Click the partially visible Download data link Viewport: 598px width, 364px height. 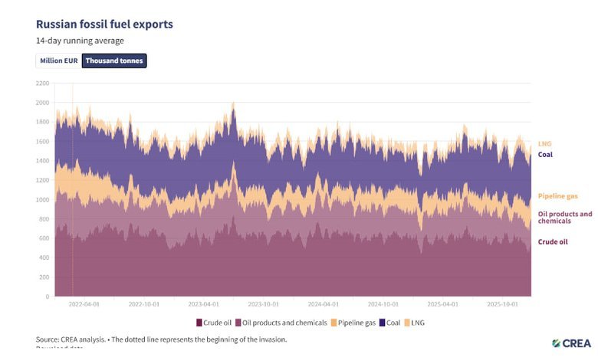click(60, 349)
